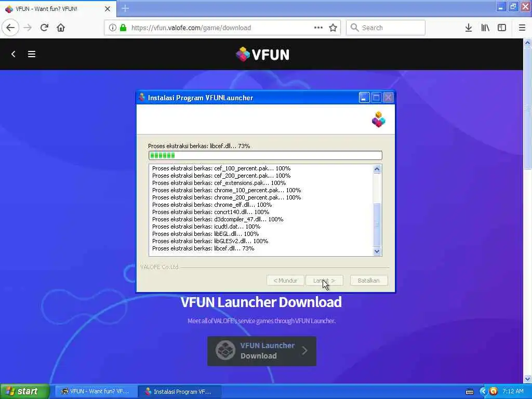This screenshot has width=532, height=399.
Task: Click the keyboard icon in system tray
Action: (470, 392)
